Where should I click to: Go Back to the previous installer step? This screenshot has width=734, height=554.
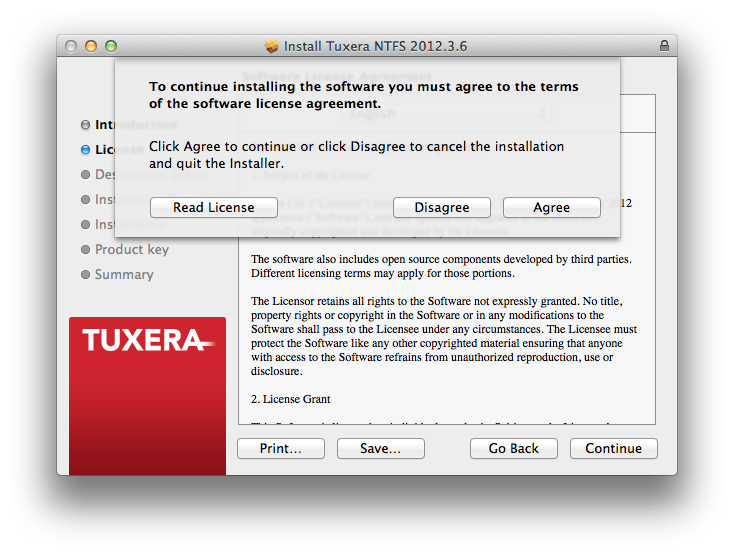(513, 449)
